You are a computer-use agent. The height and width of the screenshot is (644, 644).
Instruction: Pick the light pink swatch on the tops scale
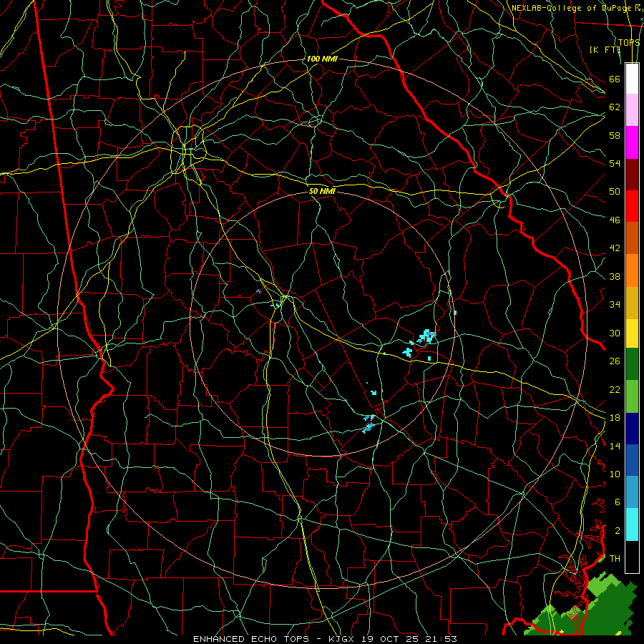(632, 109)
